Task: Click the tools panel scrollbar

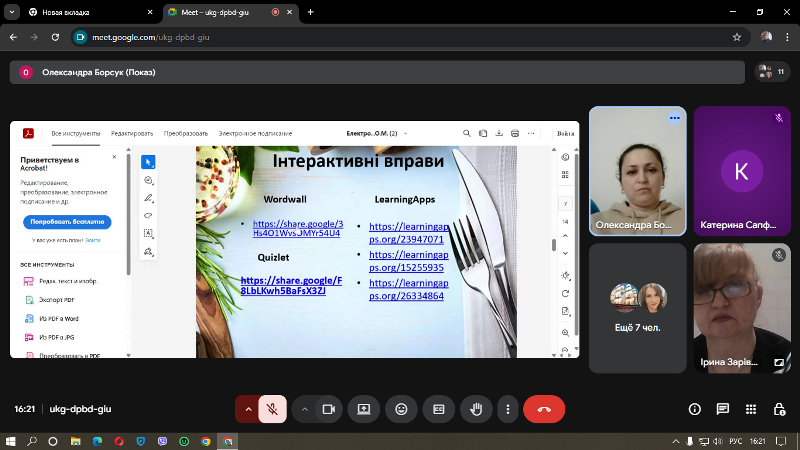Action: (x=129, y=212)
